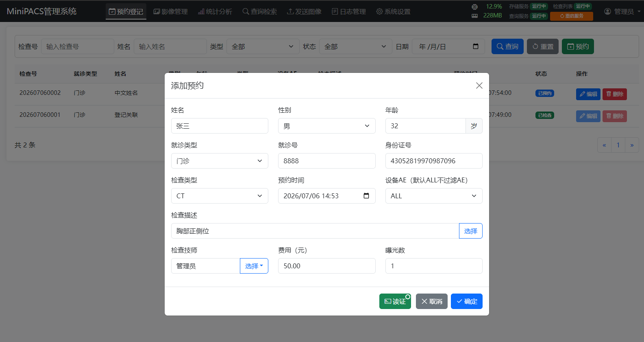Screen dimensions: 644x342
Task: Click the grey 取消 button
Action: [432, 301]
